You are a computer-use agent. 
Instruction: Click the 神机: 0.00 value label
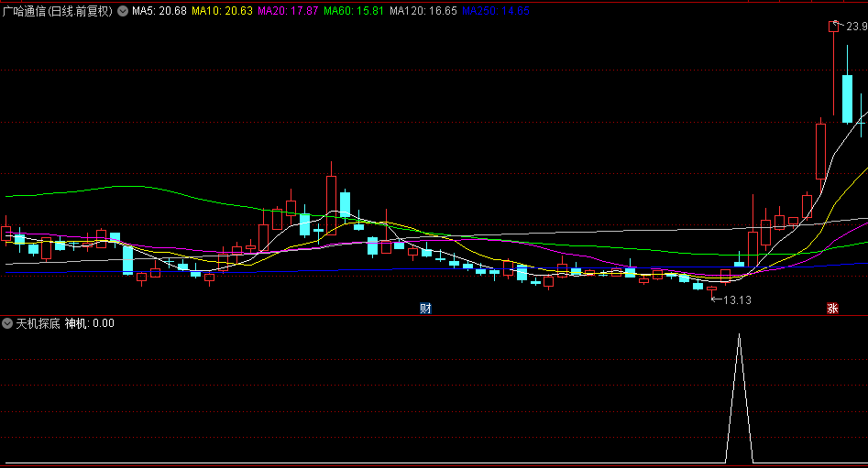90,323
